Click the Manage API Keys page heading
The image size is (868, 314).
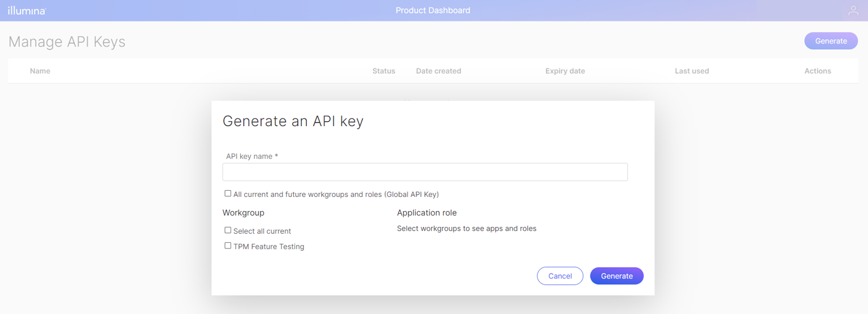pos(67,42)
